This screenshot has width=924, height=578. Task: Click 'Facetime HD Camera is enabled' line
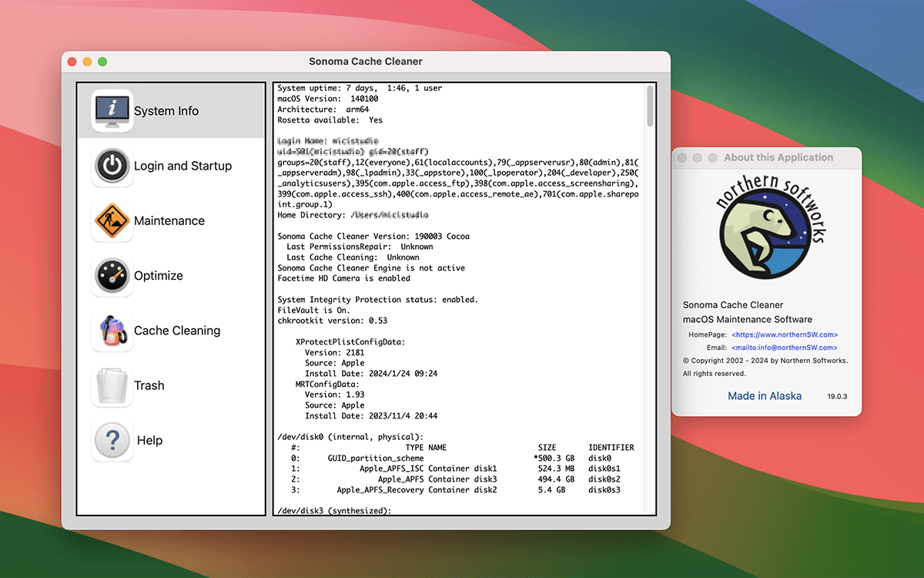coord(343,278)
